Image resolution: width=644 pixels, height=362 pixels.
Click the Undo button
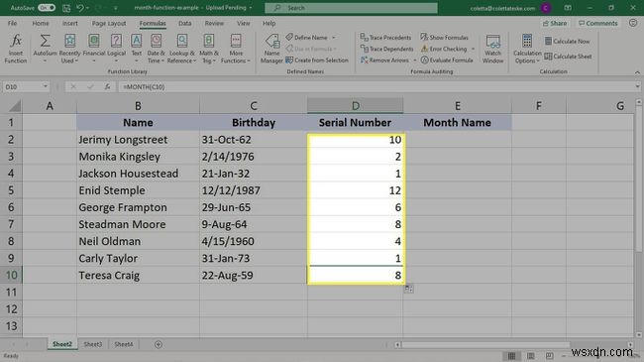(80, 8)
